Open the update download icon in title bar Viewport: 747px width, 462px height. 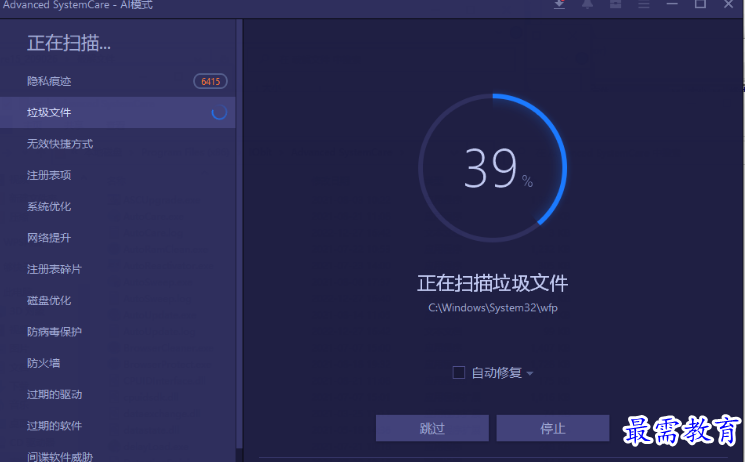559,4
